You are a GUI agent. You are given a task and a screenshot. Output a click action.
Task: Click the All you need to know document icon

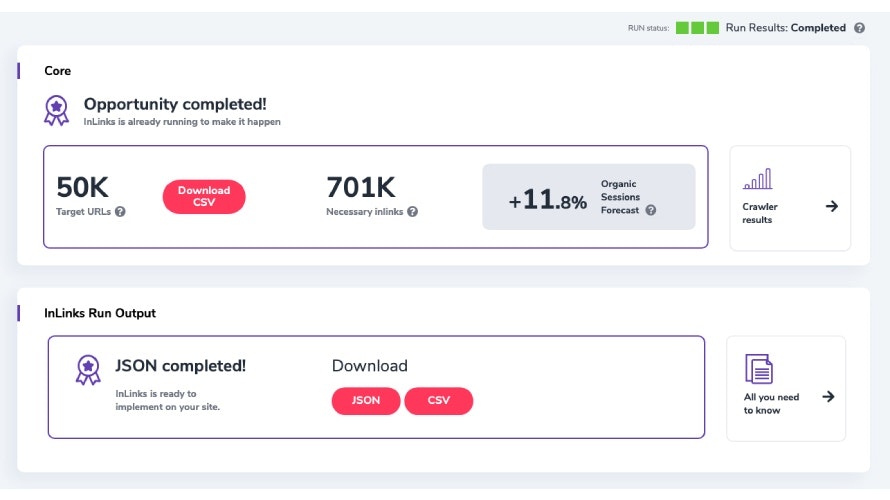[x=759, y=369]
